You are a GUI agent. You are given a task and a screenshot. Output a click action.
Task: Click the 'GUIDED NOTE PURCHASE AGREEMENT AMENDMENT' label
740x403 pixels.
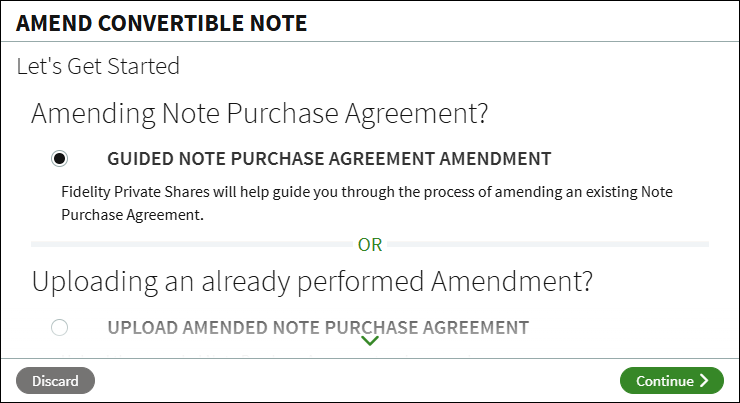[x=329, y=158]
